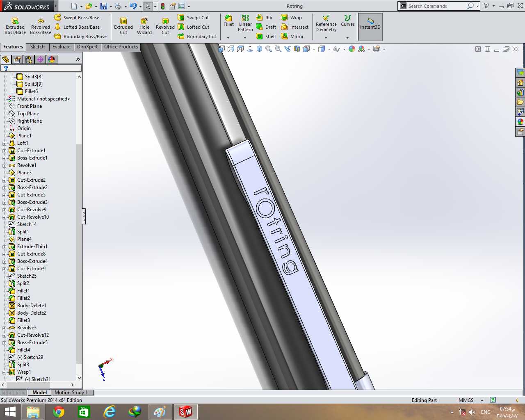Open the File Explorer task pane folder icon
This screenshot has height=420, width=525.
(x=520, y=102)
